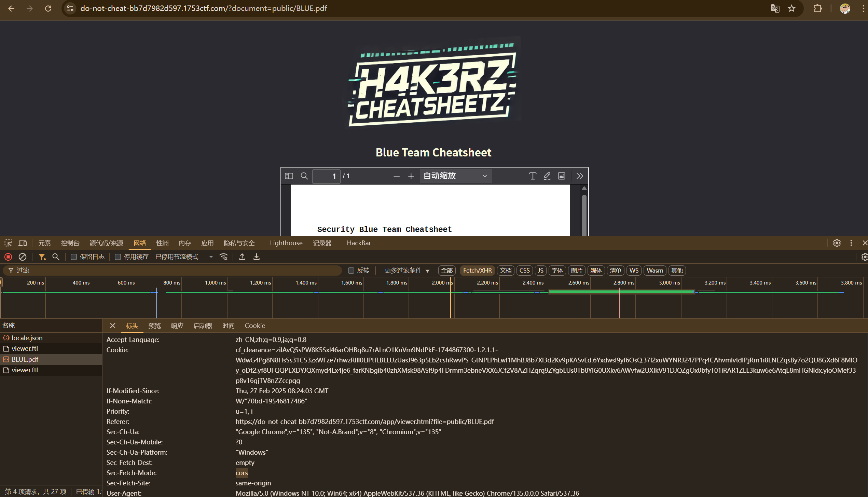Switch to 响应 request detail tab

coord(177,326)
